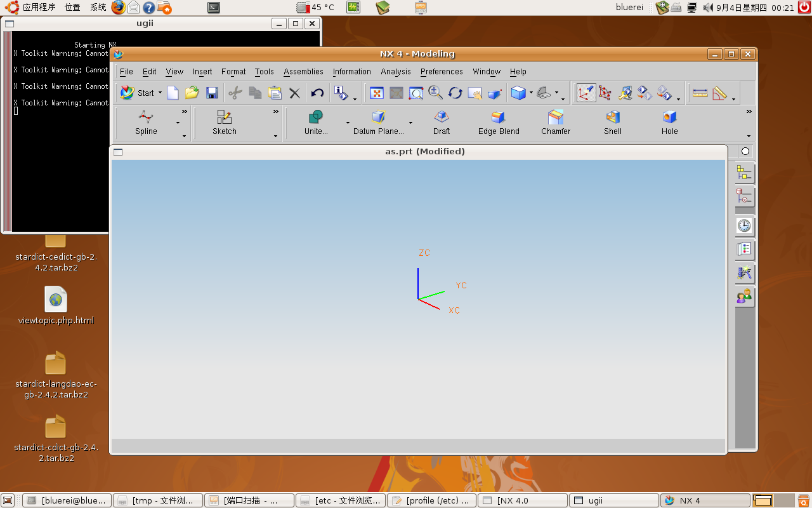Select stardict-langdao-ec-gb-2.4.2.tar.bz2 desktop file

[56, 375]
